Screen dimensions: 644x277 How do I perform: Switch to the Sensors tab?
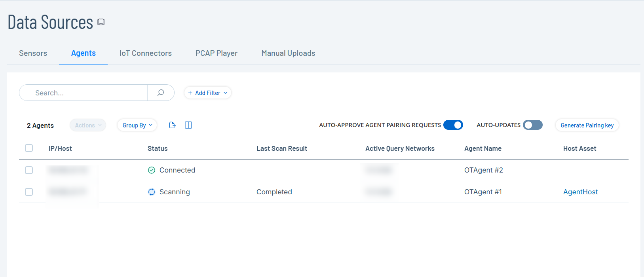pyautogui.click(x=33, y=53)
